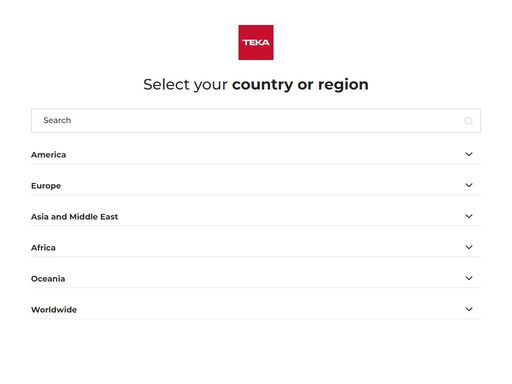This screenshot has width=512, height=384.
Task: Open the Worldwide region label
Action: pyautogui.click(x=54, y=310)
